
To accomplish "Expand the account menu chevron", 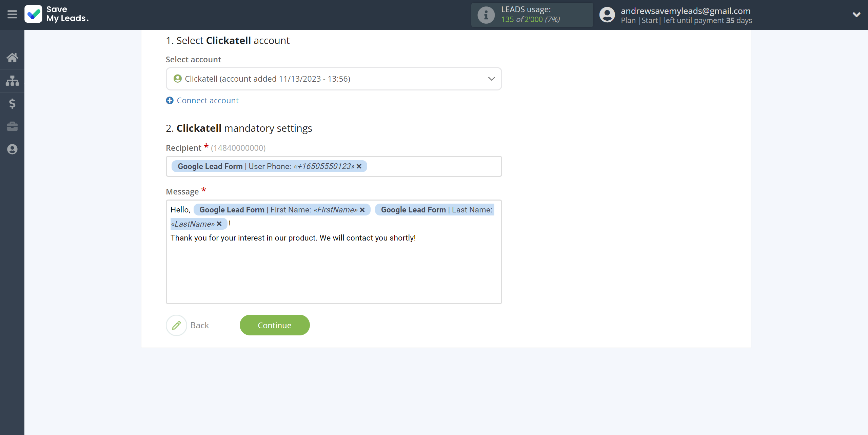I will [x=856, y=15].
